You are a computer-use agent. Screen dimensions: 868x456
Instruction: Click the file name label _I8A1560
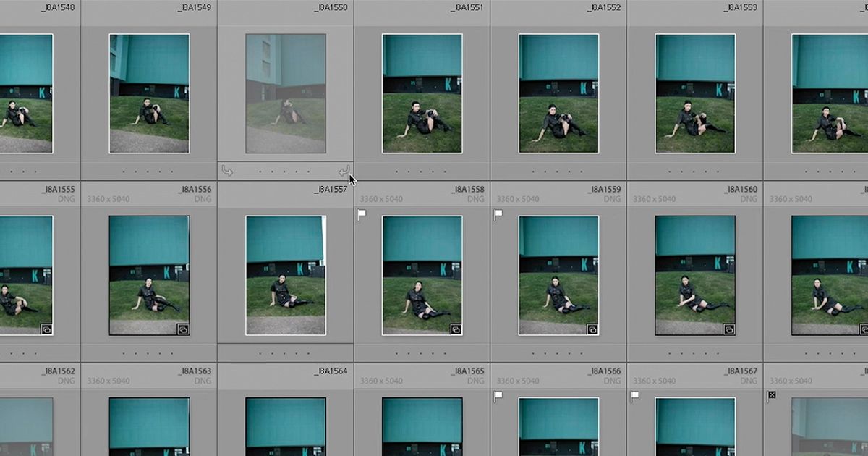tap(741, 190)
